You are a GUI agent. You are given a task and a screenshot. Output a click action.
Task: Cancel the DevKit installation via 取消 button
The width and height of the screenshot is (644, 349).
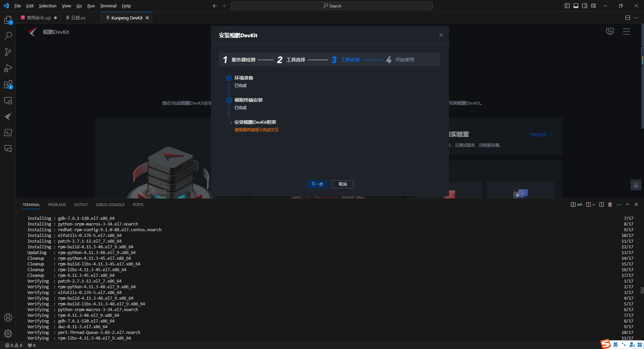click(342, 184)
